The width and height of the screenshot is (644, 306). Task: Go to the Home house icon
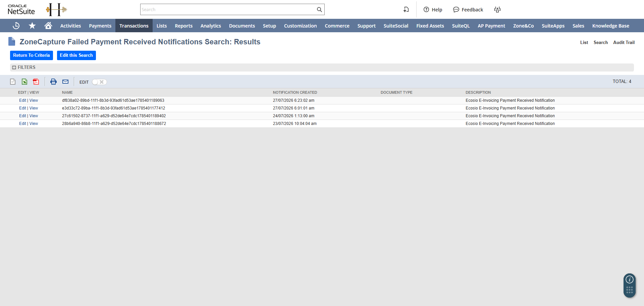48,26
